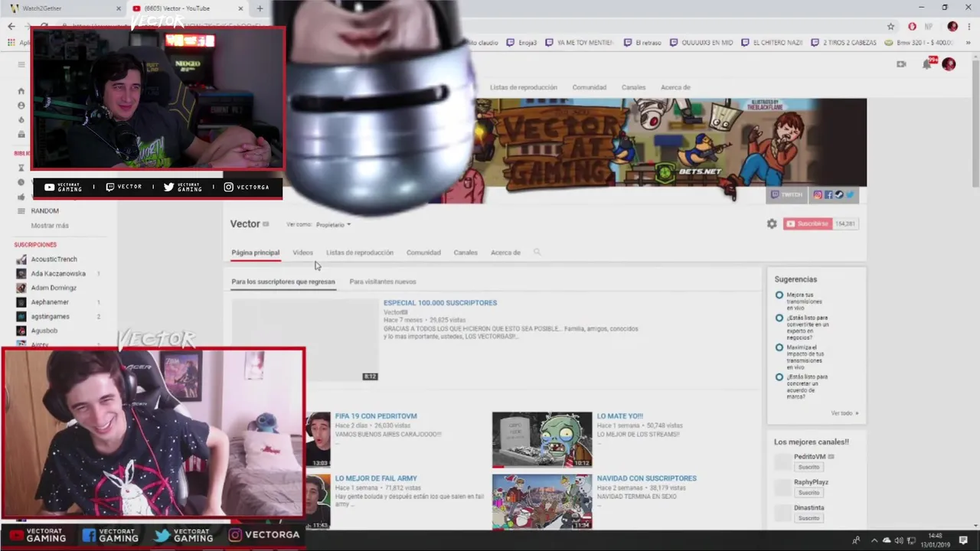Open agstingames subscription in sidebar
Viewport: 980px width, 551px height.
click(50, 317)
